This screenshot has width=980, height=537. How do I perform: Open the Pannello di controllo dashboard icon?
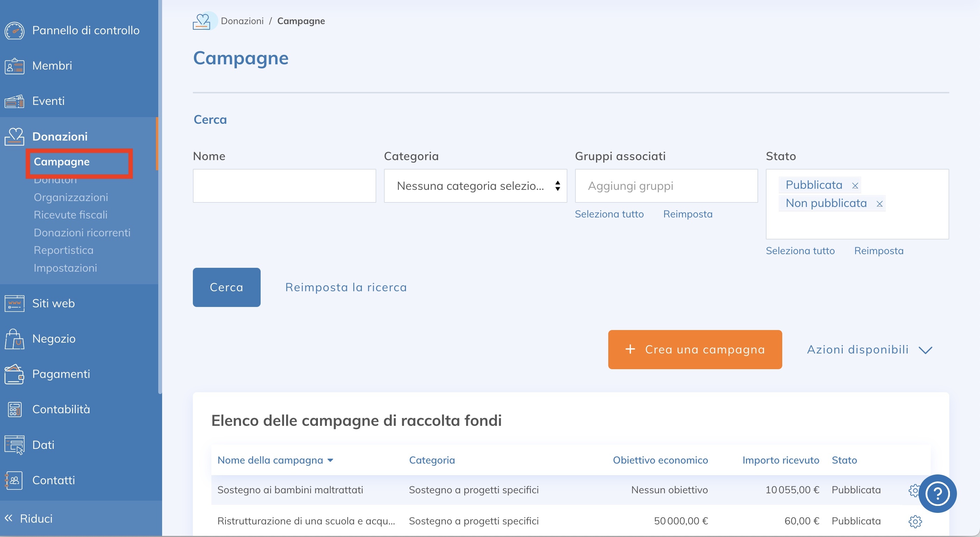click(x=14, y=30)
